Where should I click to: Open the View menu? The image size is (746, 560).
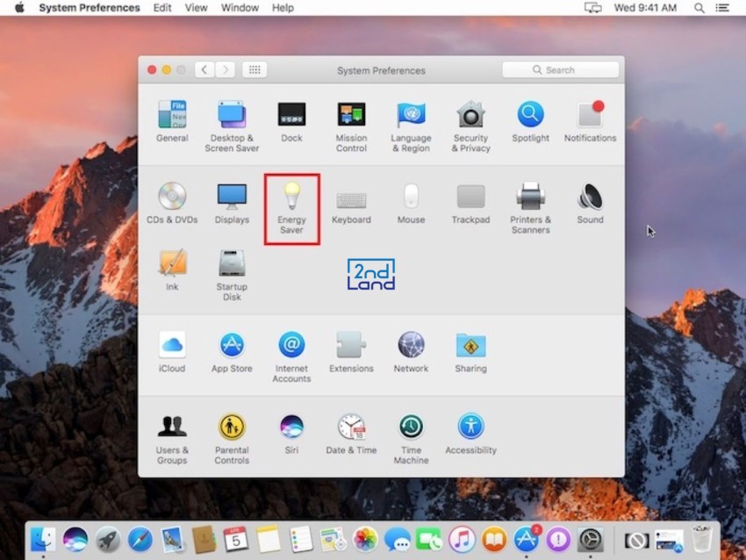(196, 8)
